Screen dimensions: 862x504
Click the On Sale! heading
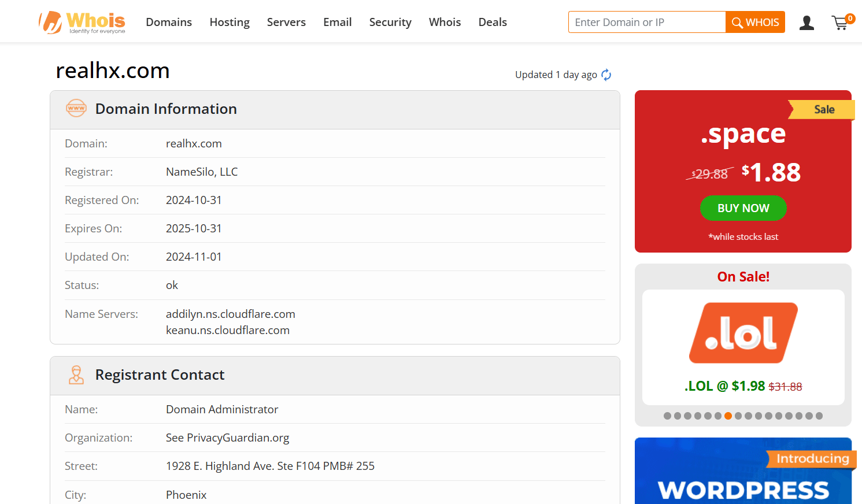[743, 277]
